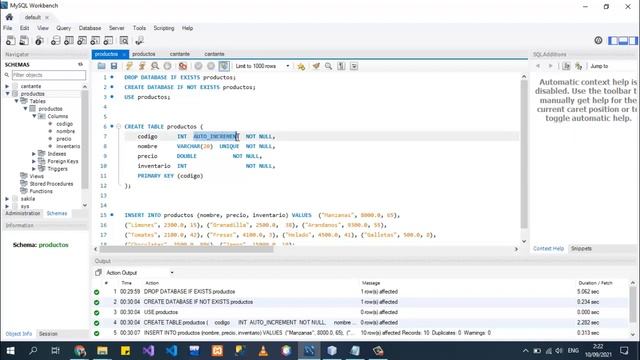Screen dimensions: 640x360
Task: Open Workbench preferences gear icon
Action: coord(598,40)
